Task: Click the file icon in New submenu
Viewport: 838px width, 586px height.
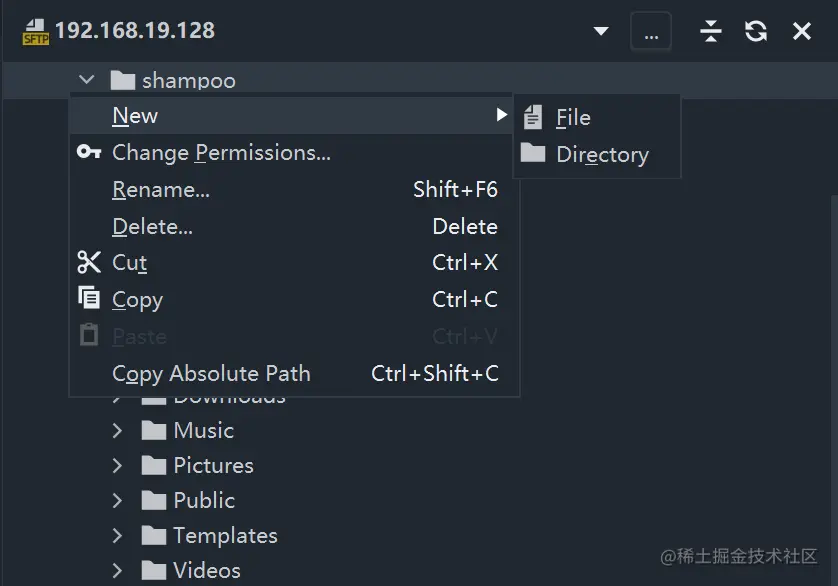Action: pos(533,117)
